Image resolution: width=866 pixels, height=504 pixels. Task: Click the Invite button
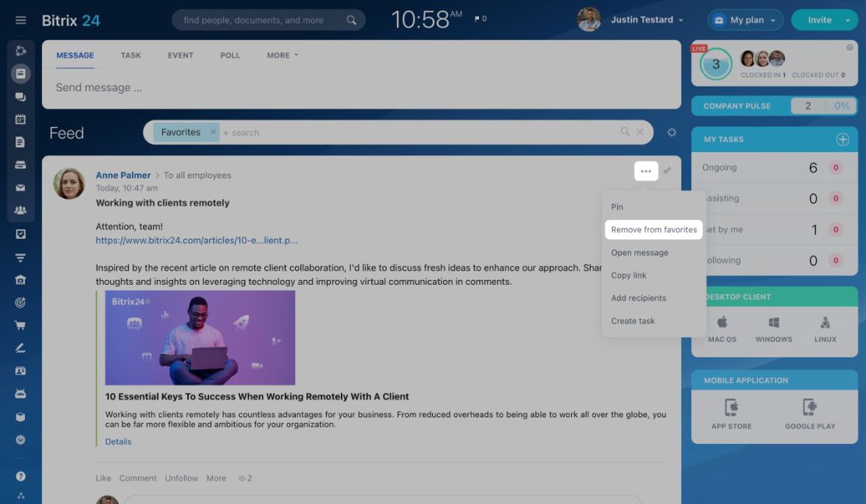tap(819, 20)
